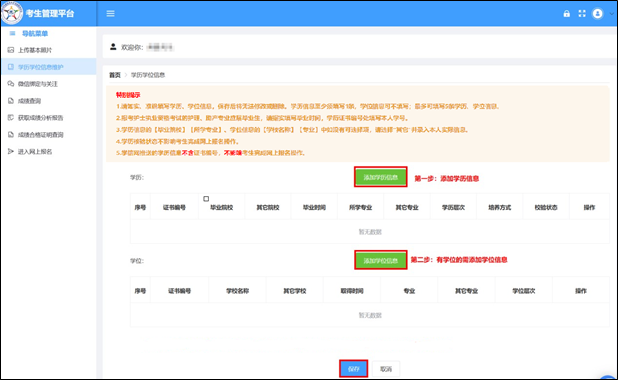Click the green 添加学位信息 button
This screenshot has height=380, width=618.
(x=380, y=260)
